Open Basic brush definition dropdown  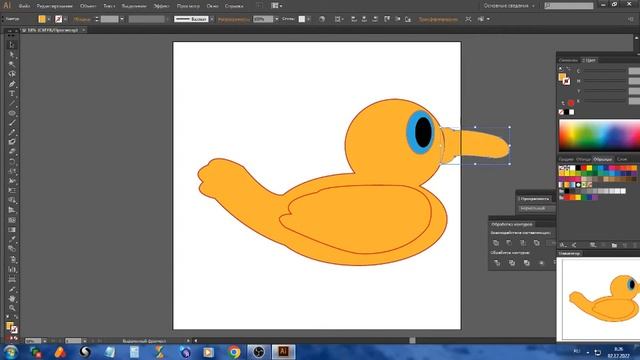(x=212, y=19)
